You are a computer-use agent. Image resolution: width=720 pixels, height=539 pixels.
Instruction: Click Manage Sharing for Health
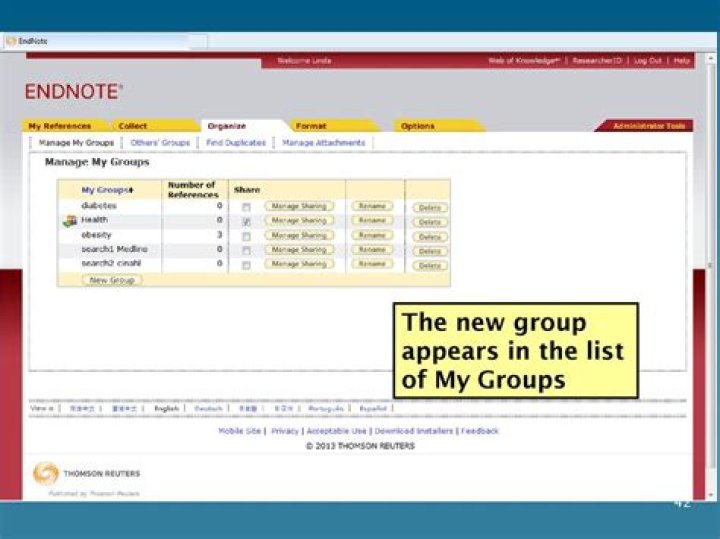point(299,220)
